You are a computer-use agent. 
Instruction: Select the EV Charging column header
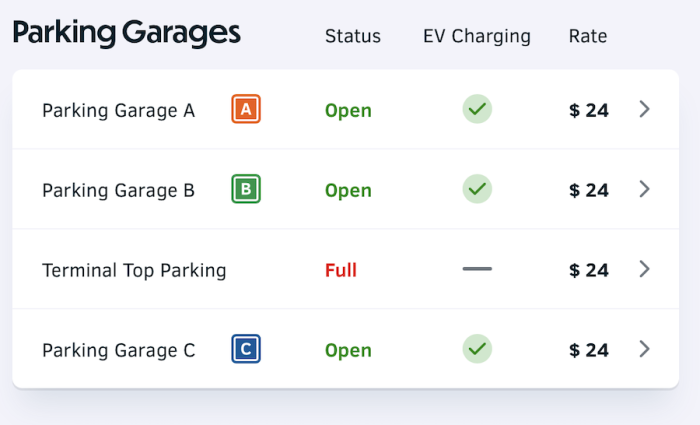click(x=477, y=37)
